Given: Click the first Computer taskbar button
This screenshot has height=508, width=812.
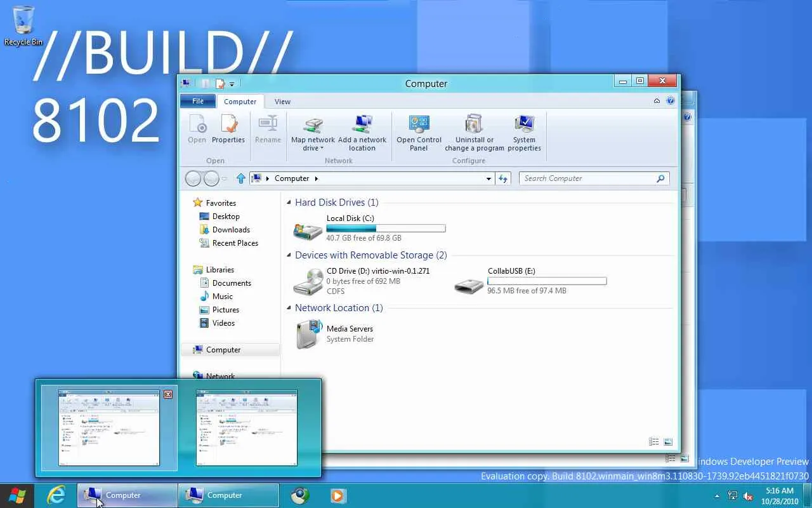Looking at the screenshot, I should pos(128,495).
